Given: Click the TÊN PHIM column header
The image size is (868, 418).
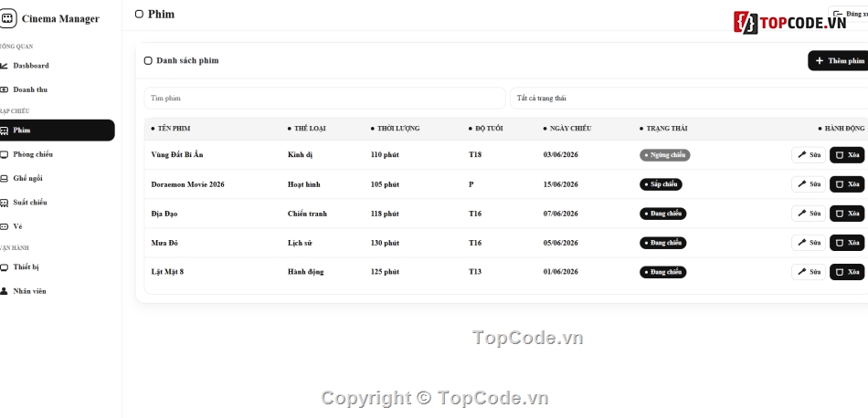Looking at the screenshot, I should click(171, 129).
